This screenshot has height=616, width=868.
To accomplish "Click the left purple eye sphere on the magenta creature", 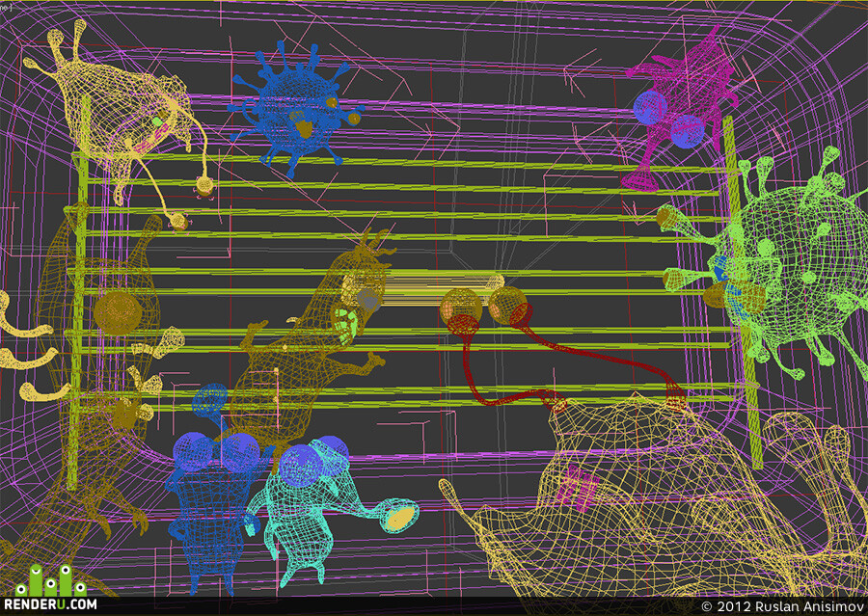I will (650, 108).
